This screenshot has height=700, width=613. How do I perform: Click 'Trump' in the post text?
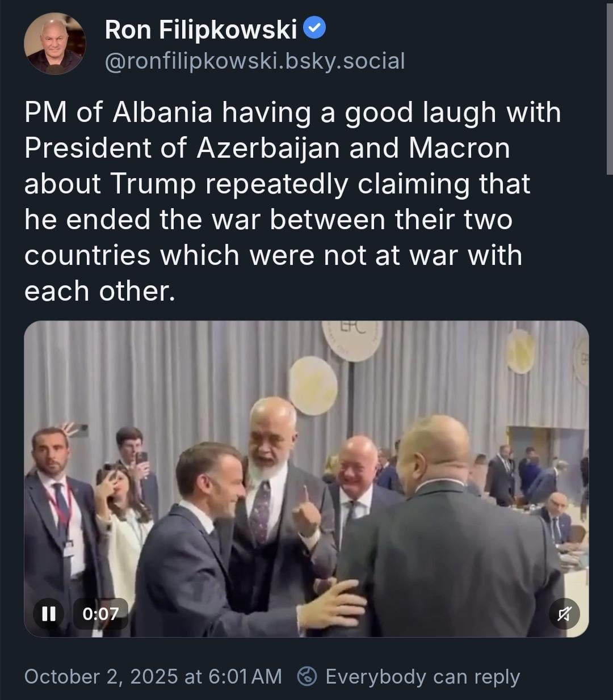point(153,183)
